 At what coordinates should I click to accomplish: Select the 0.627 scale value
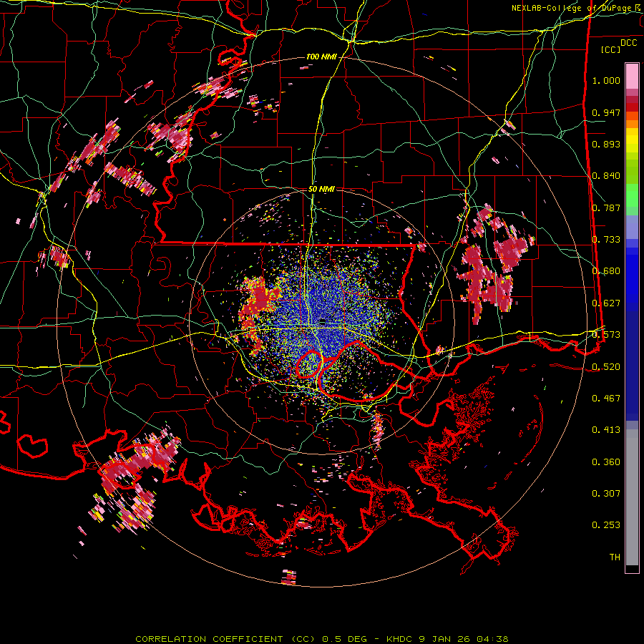coord(606,303)
